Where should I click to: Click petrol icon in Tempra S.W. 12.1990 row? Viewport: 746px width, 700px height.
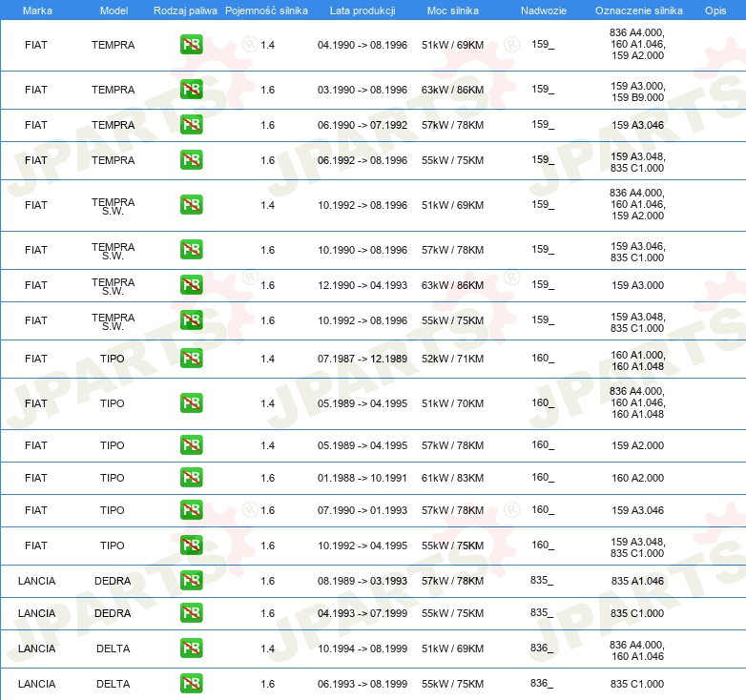[191, 285]
